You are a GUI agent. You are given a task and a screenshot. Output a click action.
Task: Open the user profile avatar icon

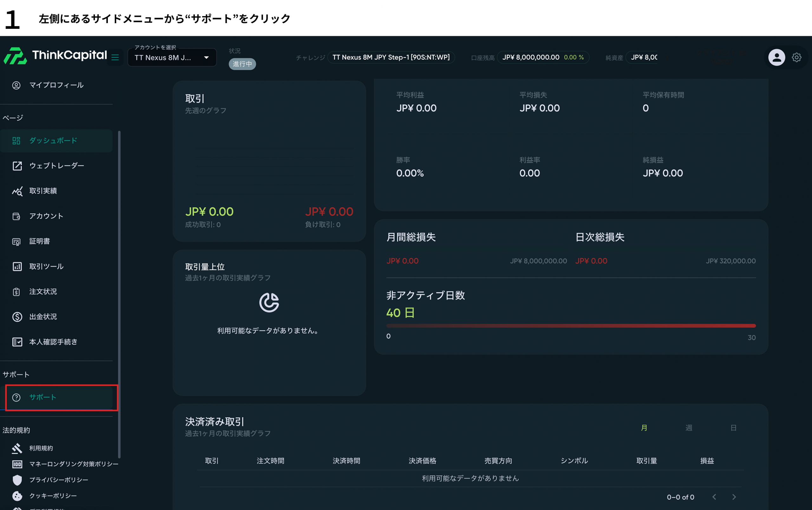click(x=776, y=57)
